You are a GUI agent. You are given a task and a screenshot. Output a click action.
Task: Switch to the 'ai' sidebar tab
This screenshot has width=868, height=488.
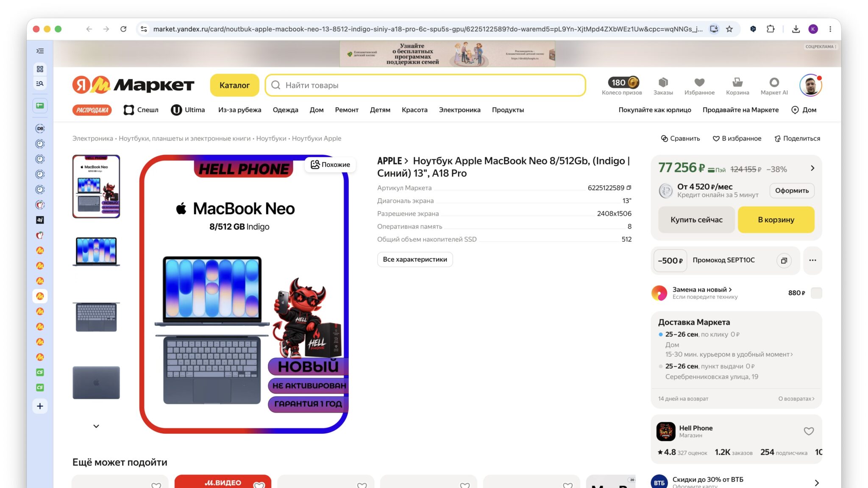[40, 220]
